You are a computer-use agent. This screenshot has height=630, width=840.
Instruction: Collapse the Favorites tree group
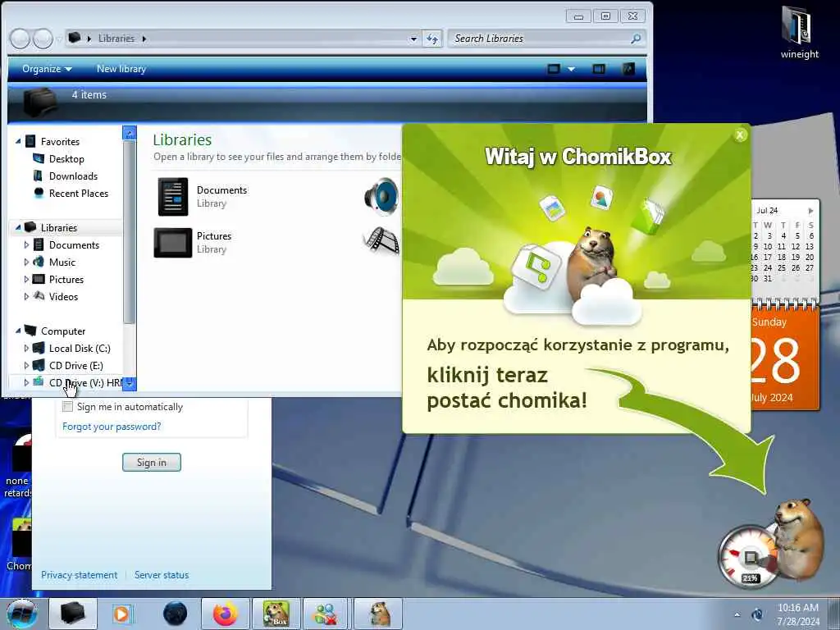tap(18, 141)
